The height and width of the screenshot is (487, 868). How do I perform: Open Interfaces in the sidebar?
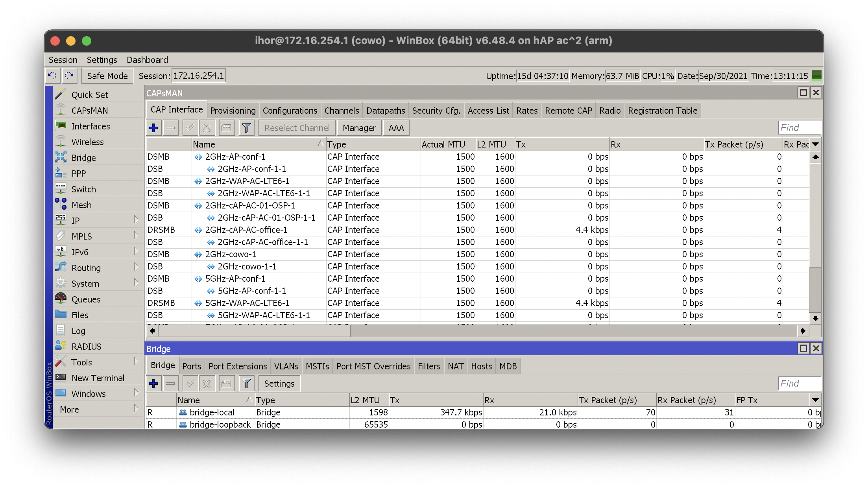tap(98, 126)
